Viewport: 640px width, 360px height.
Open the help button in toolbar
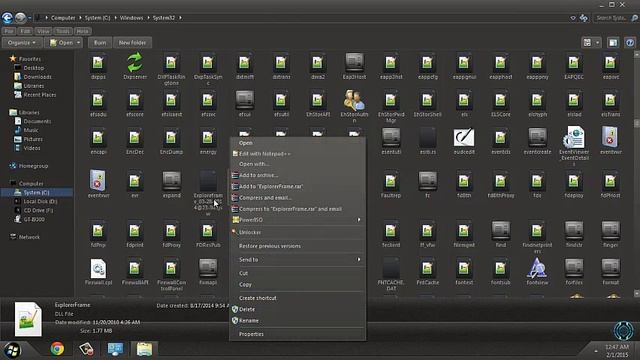click(630, 42)
